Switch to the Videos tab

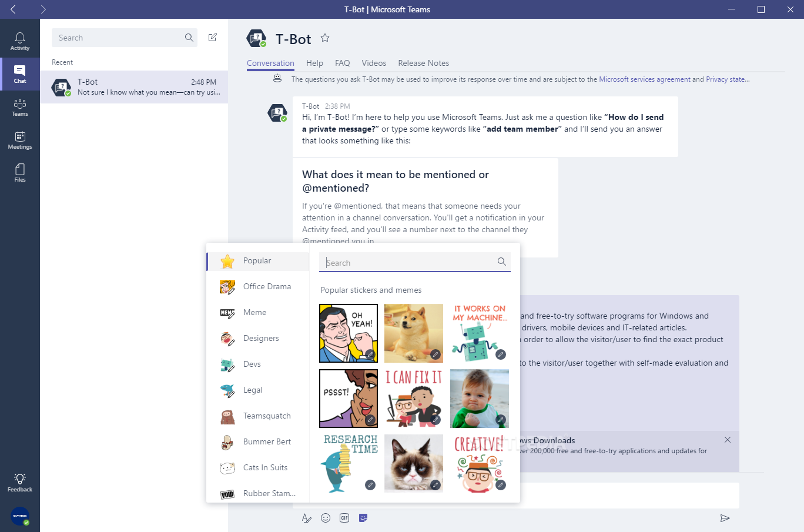(x=374, y=63)
